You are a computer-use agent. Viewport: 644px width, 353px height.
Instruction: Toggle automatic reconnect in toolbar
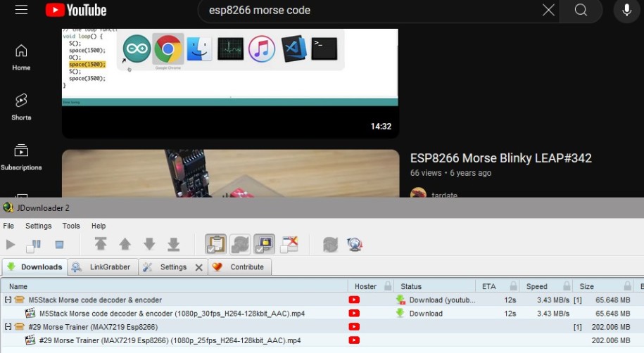pyautogui.click(x=240, y=244)
